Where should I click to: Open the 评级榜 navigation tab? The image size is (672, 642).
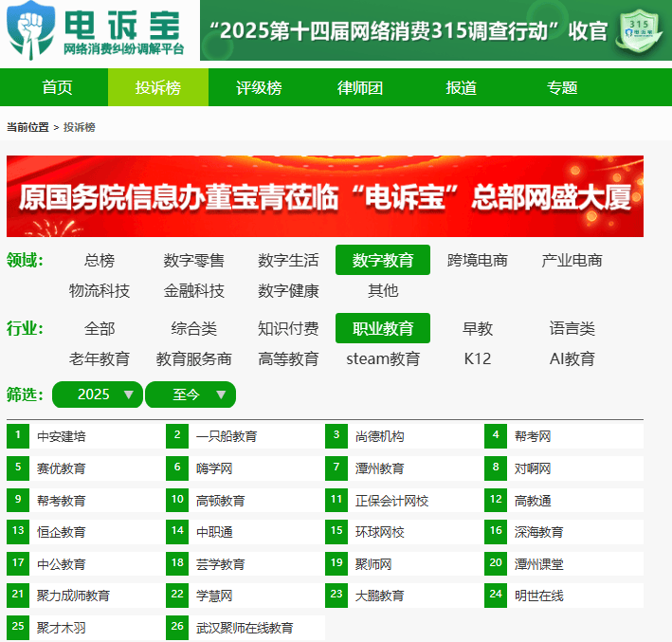point(259,87)
